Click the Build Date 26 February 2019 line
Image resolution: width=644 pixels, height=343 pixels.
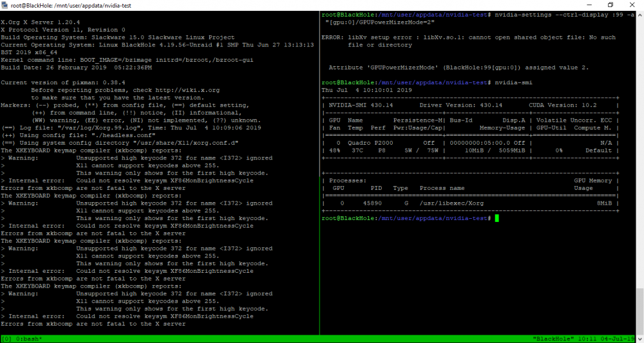pyautogui.click(x=77, y=68)
